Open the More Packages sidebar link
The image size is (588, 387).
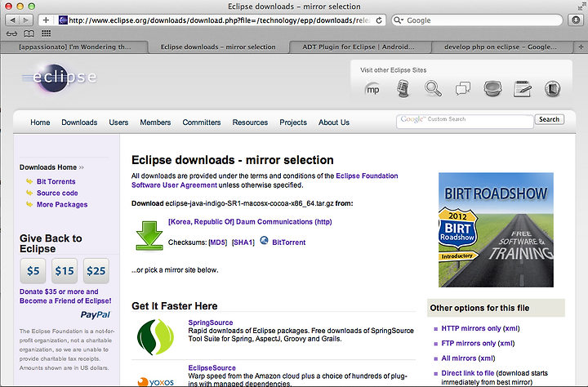click(x=62, y=204)
